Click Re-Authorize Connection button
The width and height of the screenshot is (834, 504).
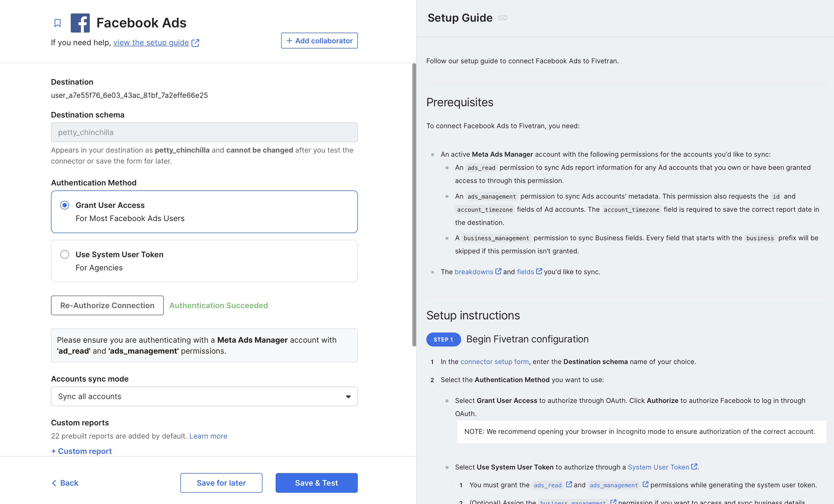click(107, 306)
